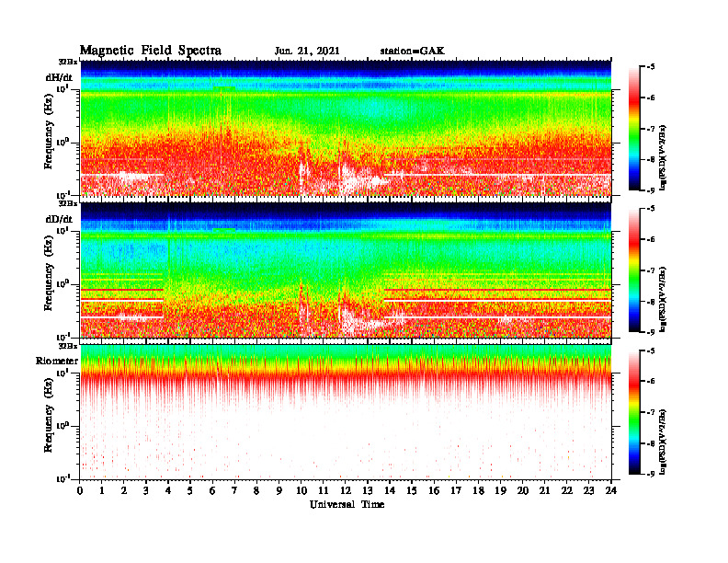Image resolution: width=728 pixels, height=563 pixels.
Task: Click the 10^-1 tick label of Riometer panel
Action: coord(63,478)
